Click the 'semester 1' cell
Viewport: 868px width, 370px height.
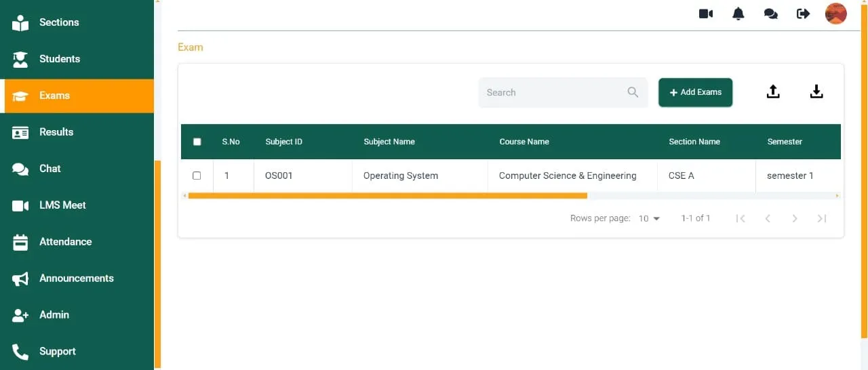[798, 176]
